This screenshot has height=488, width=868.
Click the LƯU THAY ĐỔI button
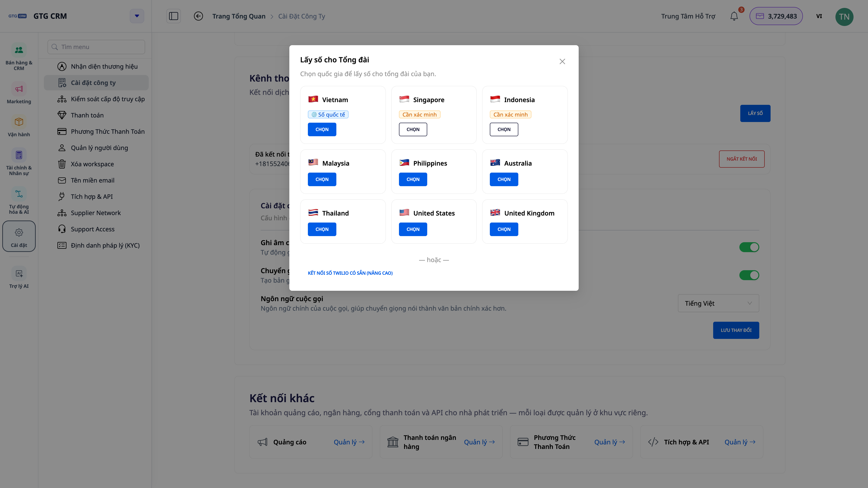pyautogui.click(x=736, y=330)
